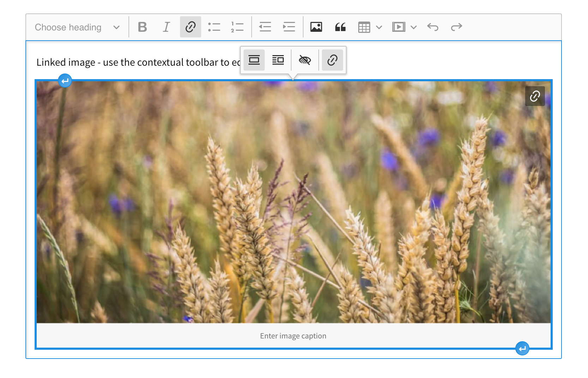The image size is (588, 378).
Task: Select full-size image style in contextual toolbar
Action: pyautogui.click(x=254, y=60)
